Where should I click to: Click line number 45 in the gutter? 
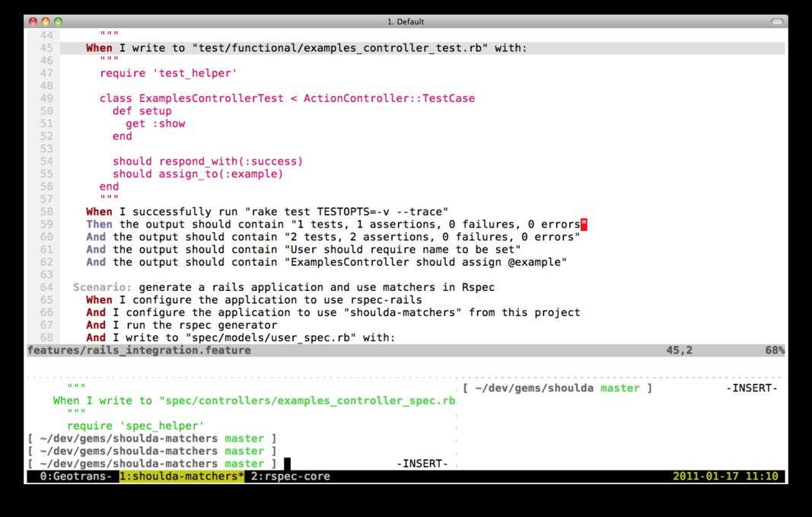tap(46, 48)
